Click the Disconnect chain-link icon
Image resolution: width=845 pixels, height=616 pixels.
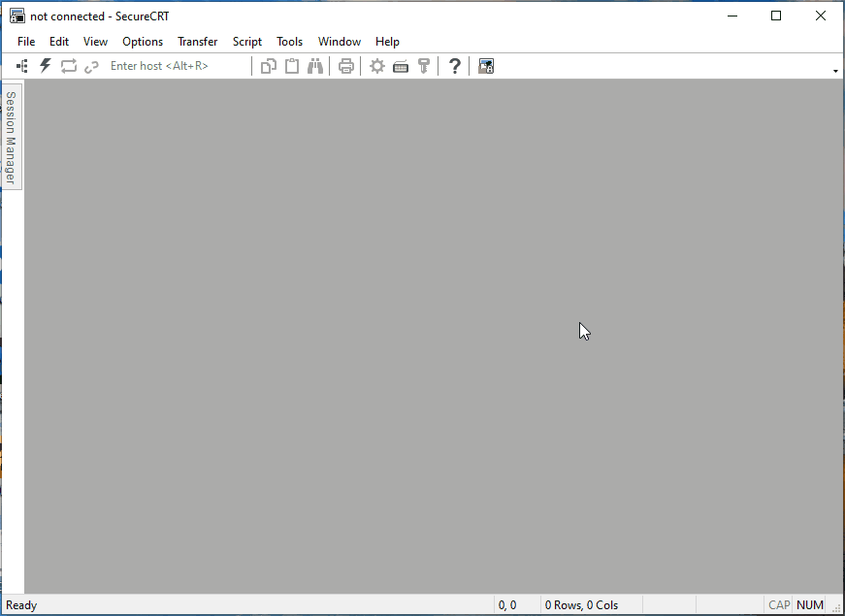point(91,66)
